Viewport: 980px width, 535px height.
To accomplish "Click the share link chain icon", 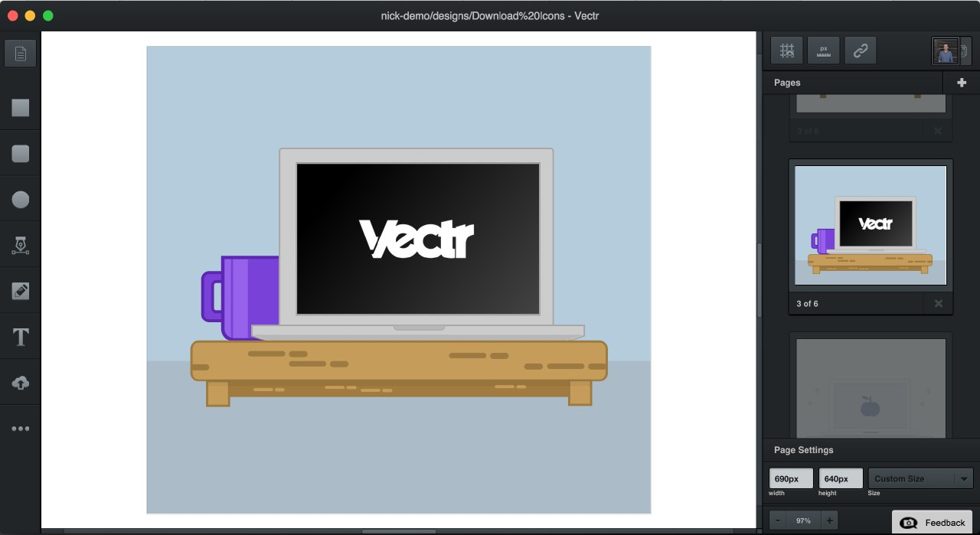I will pyautogui.click(x=861, y=51).
